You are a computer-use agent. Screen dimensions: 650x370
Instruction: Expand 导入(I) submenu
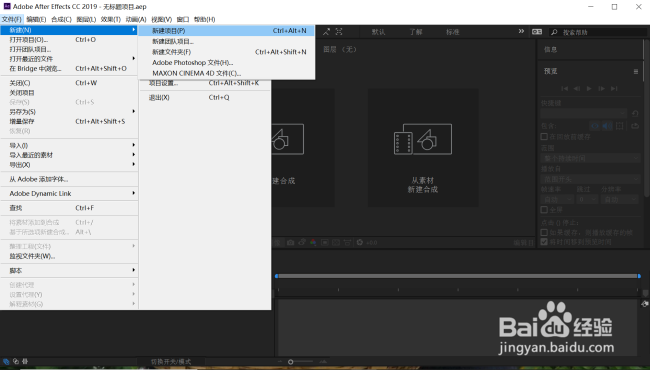pyautogui.click(x=69, y=145)
